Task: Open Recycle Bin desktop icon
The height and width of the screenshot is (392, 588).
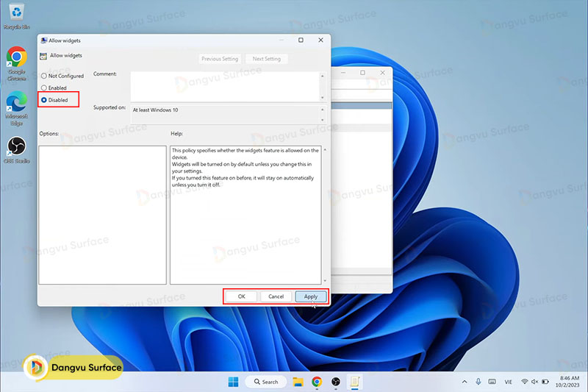Action: pos(16,16)
